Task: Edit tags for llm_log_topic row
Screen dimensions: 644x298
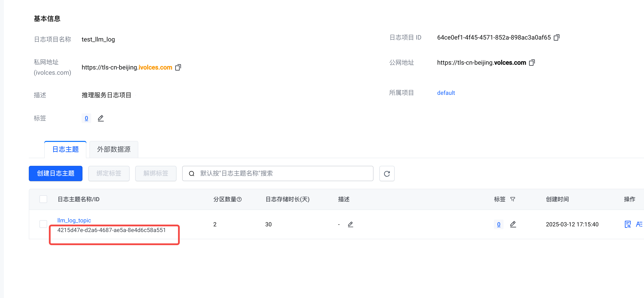Action: click(513, 224)
